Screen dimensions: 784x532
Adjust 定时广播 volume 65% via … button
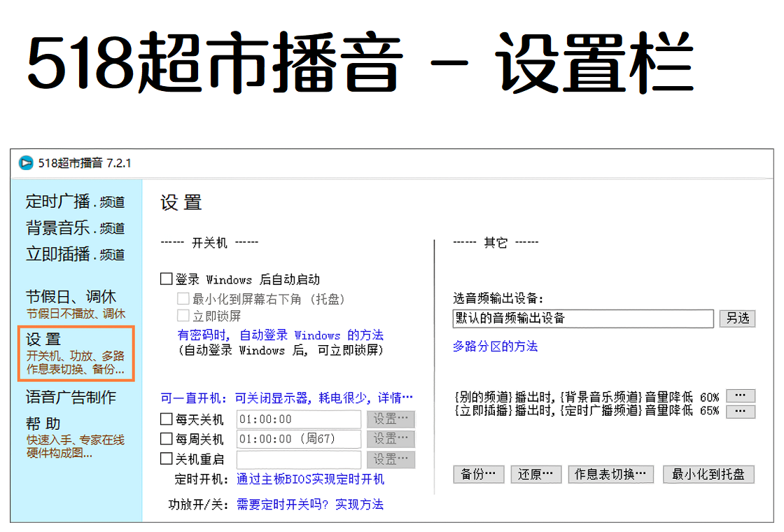[740, 411]
